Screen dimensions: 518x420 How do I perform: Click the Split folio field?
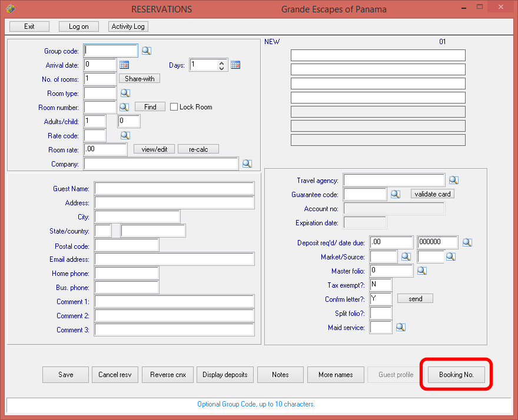click(381, 313)
